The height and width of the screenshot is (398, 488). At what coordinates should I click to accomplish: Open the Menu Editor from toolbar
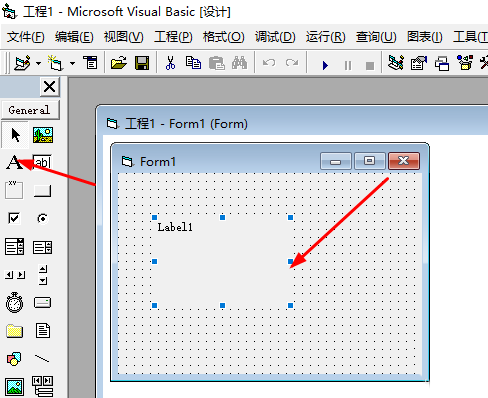(x=90, y=63)
